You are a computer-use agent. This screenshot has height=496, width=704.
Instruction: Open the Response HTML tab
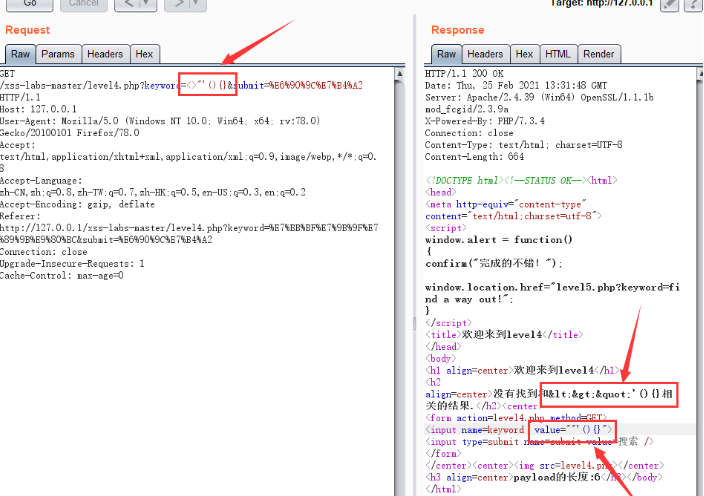[558, 54]
